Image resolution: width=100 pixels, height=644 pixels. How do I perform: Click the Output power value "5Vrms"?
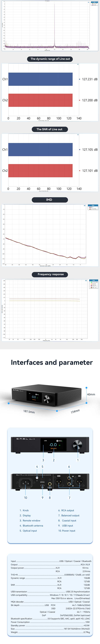[86, 568]
